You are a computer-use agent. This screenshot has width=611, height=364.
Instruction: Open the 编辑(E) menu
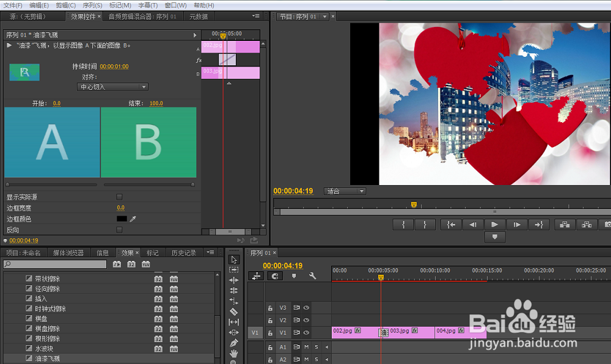pos(39,5)
